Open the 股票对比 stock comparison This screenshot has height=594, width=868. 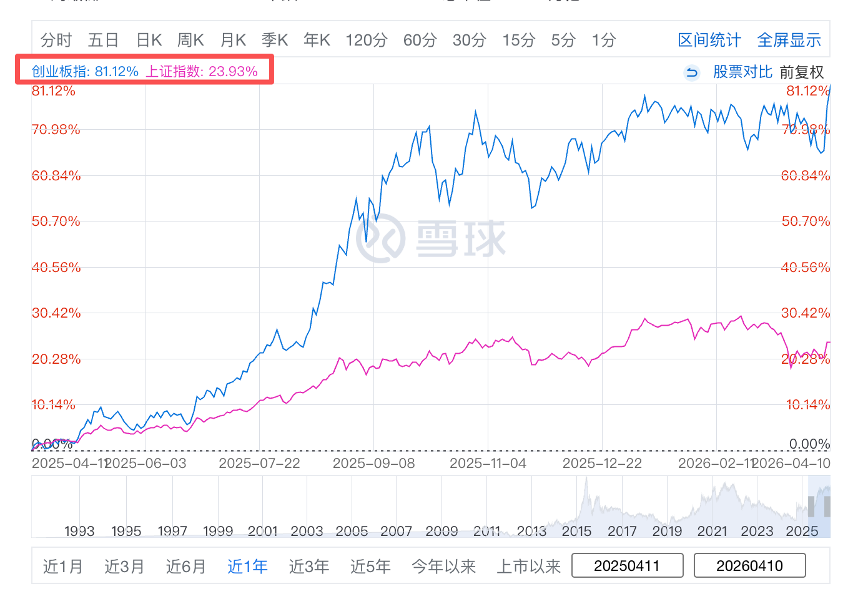pos(742,72)
